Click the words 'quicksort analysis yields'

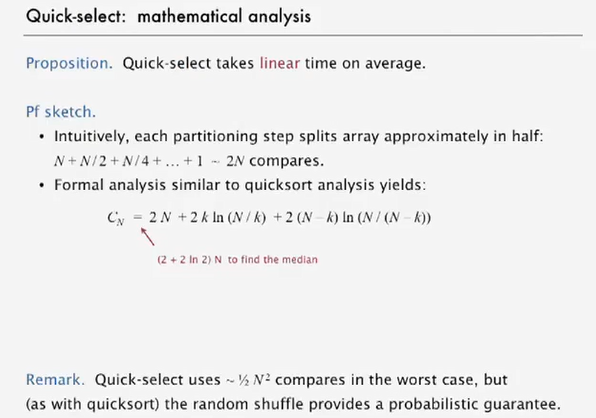point(335,185)
